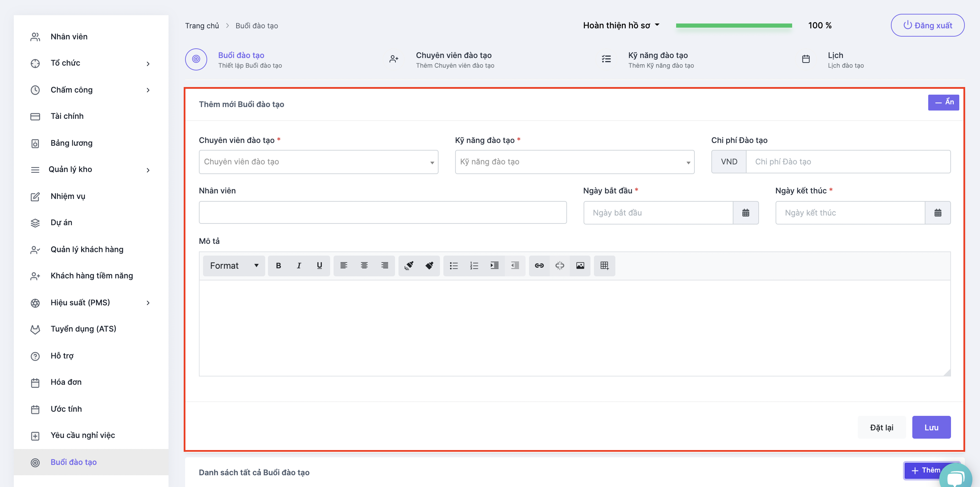Click the Nhân viên sidebar icon
Image resolution: width=980 pixels, height=487 pixels.
pyautogui.click(x=35, y=37)
